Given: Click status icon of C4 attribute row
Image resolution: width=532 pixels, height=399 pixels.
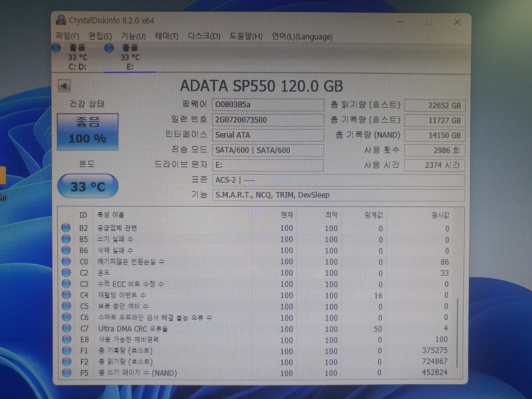Looking at the screenshot, I should [x=66, y=295].
